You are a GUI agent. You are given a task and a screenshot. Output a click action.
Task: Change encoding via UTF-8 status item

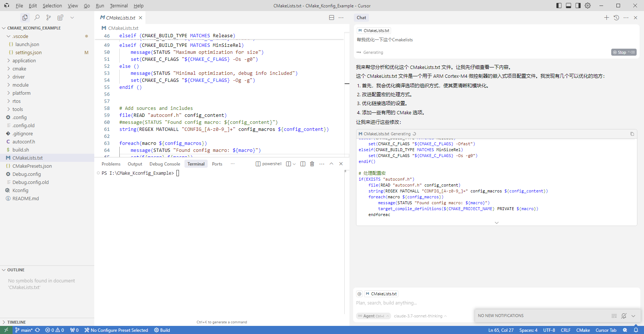point(549,330)
